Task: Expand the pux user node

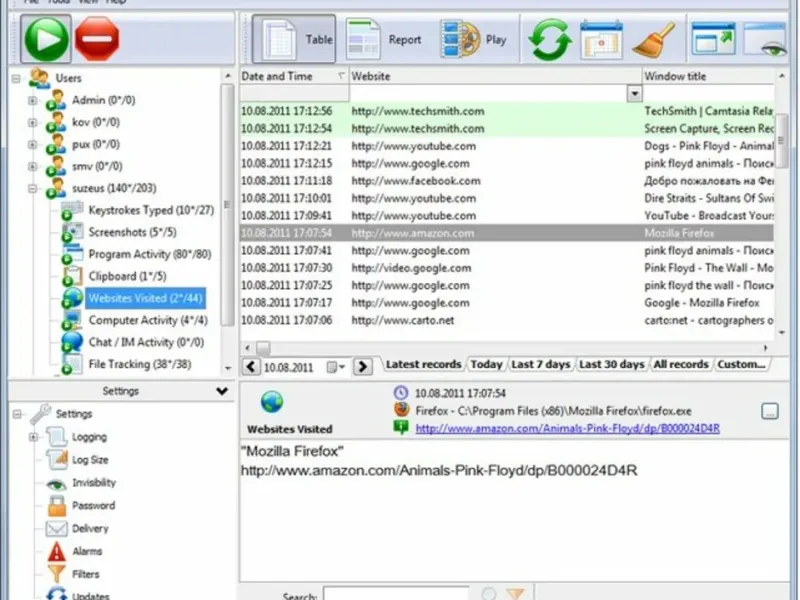Action: click(x=33, y=144)
